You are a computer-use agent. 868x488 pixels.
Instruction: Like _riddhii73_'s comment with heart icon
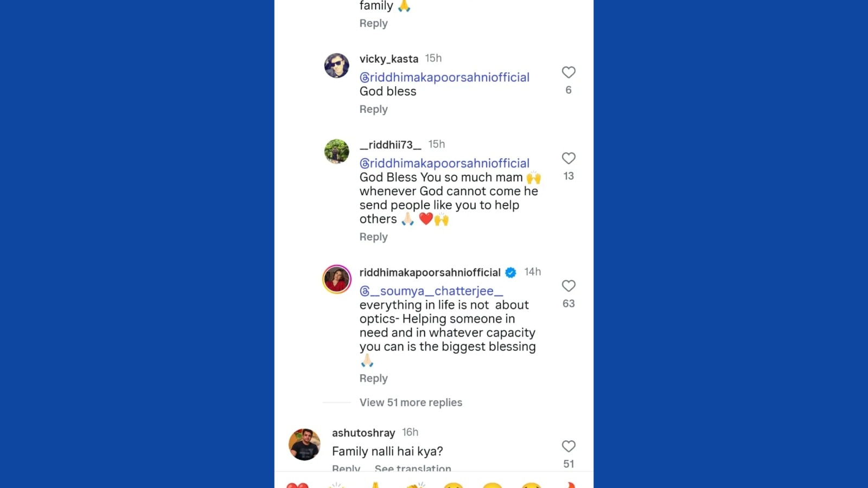pyautogui.click(x=568, y=158)
